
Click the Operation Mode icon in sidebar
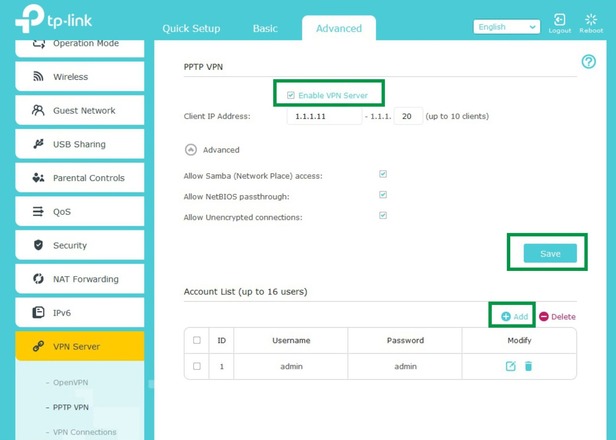pyautogui.click(x=38, y=43)
